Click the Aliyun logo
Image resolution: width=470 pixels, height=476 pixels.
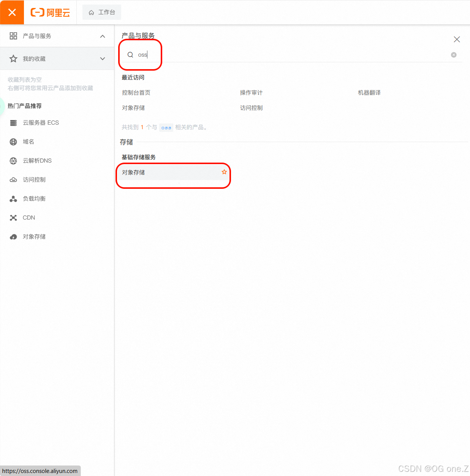click(50, 13)
